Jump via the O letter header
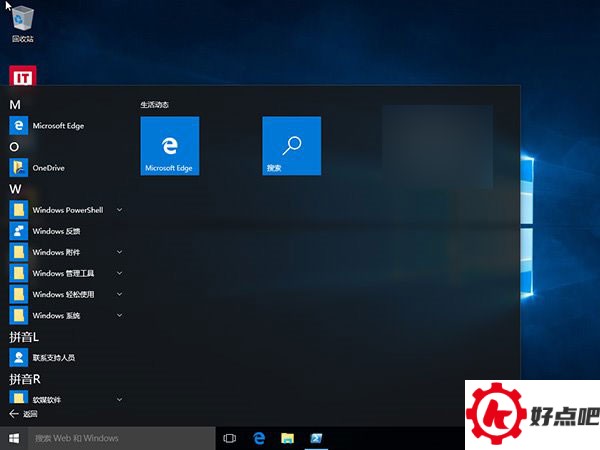Viewport: 600px width, 450px height. (14, 147)
